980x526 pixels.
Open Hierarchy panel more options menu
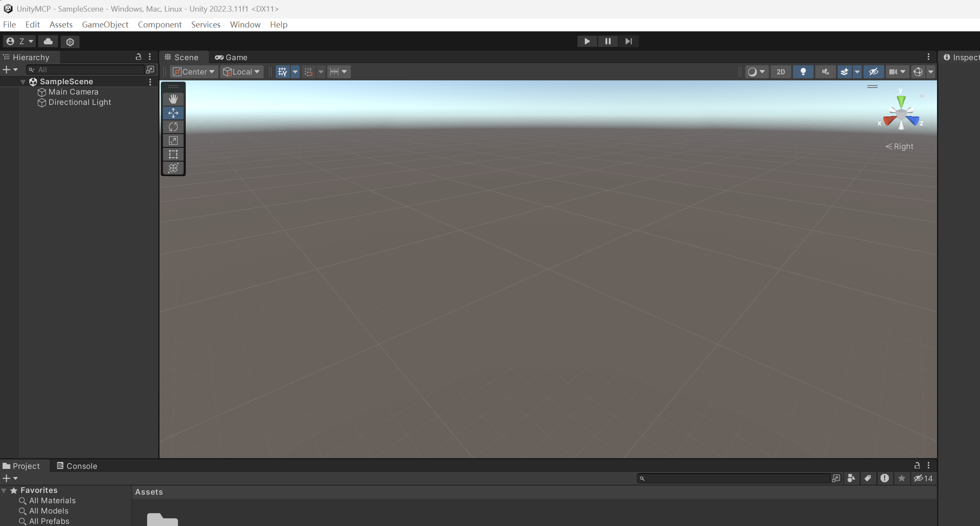tap(150, 57)
